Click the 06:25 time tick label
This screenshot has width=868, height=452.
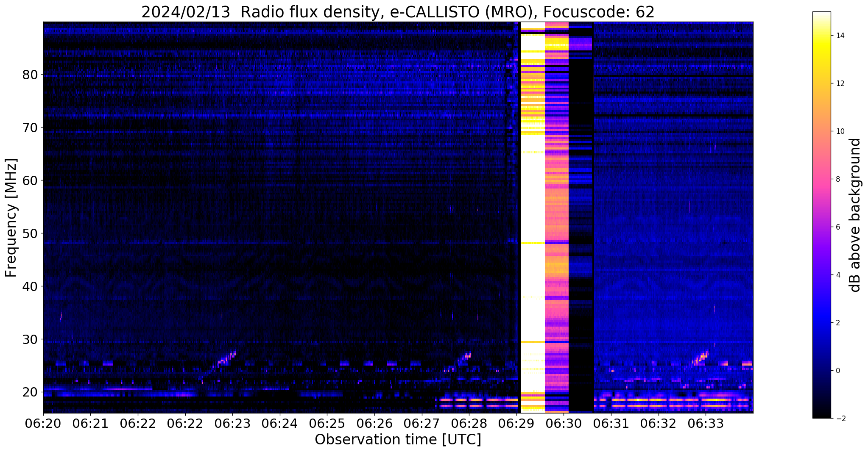(327, 423)
